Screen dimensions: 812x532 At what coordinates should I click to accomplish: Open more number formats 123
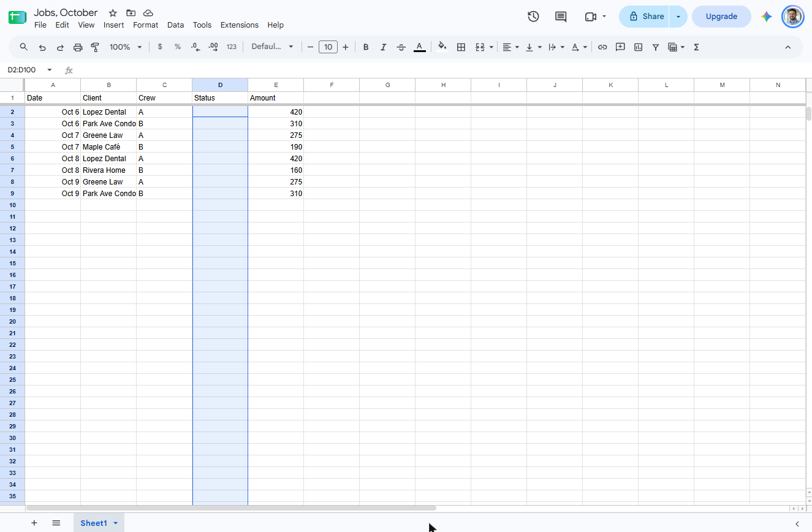[231, 47]
